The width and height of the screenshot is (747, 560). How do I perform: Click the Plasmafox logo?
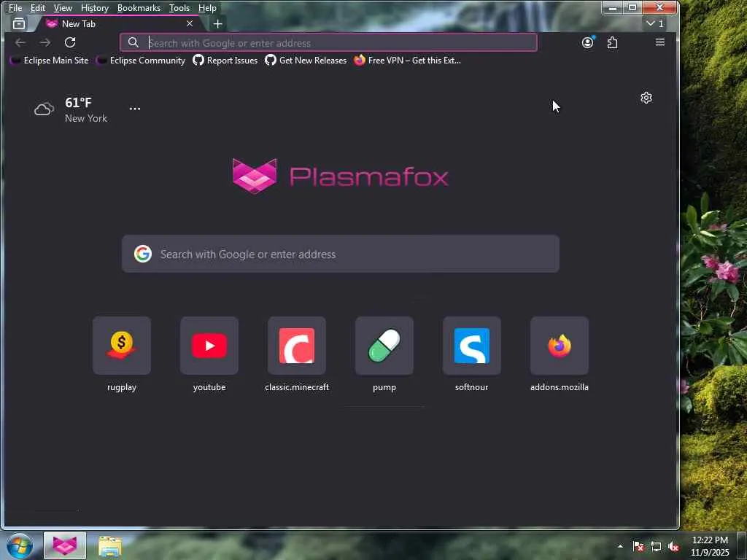pyautogui.click(x=340, y=176)
